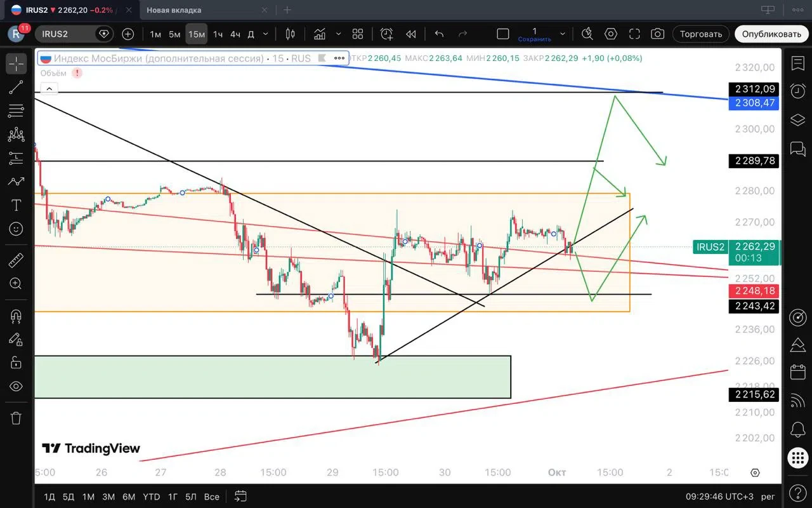Collapse the chart legend chevron
Viewport: 812px width, 508px height.
click(50, 88)
